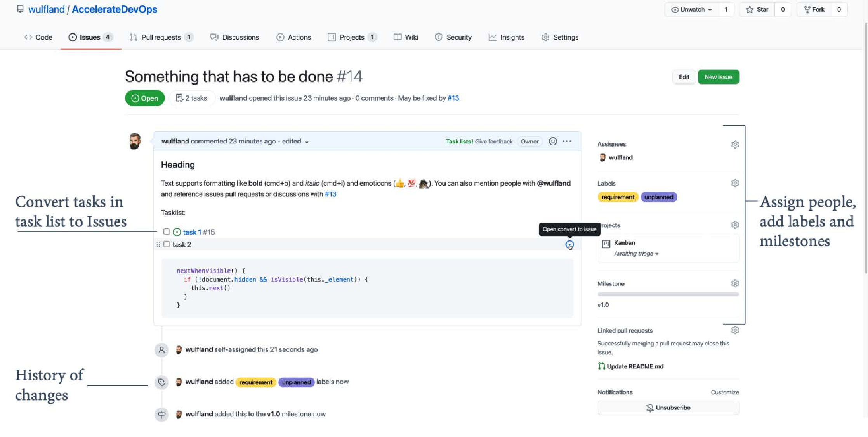Click the repository book icon beside wulfland
This screenshot has height=437, width=868.
pos(20,9)
